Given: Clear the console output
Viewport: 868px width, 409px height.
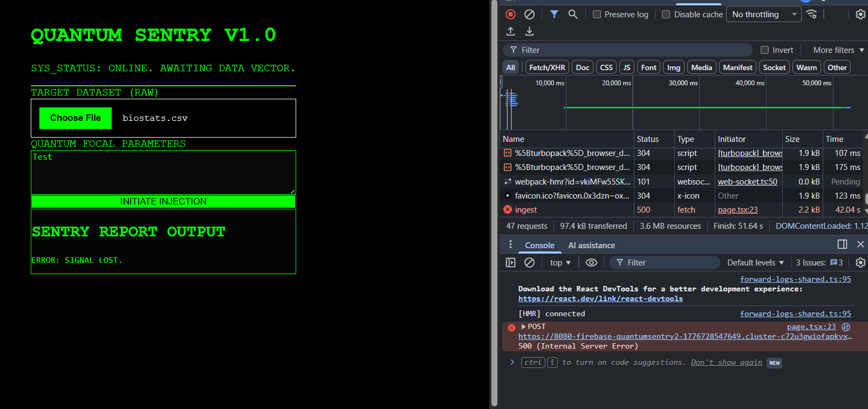Looking at the screenshot, I should 529,263.
